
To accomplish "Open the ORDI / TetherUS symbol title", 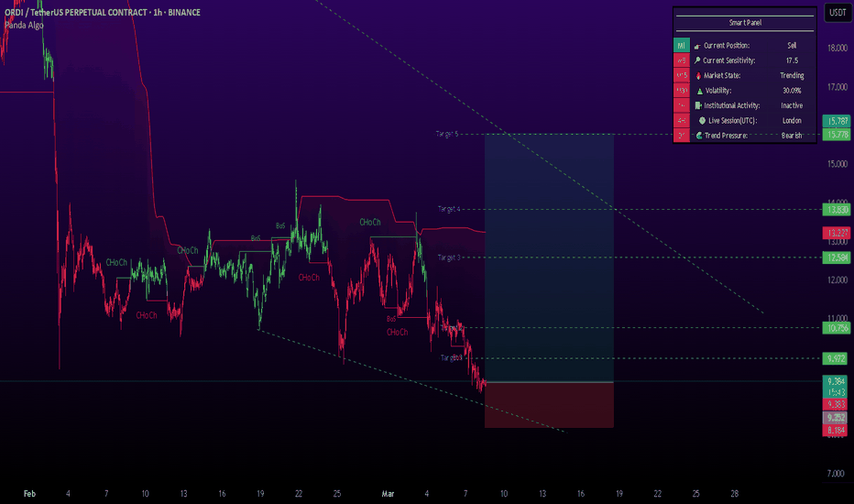I will click(x=103, y=12).
